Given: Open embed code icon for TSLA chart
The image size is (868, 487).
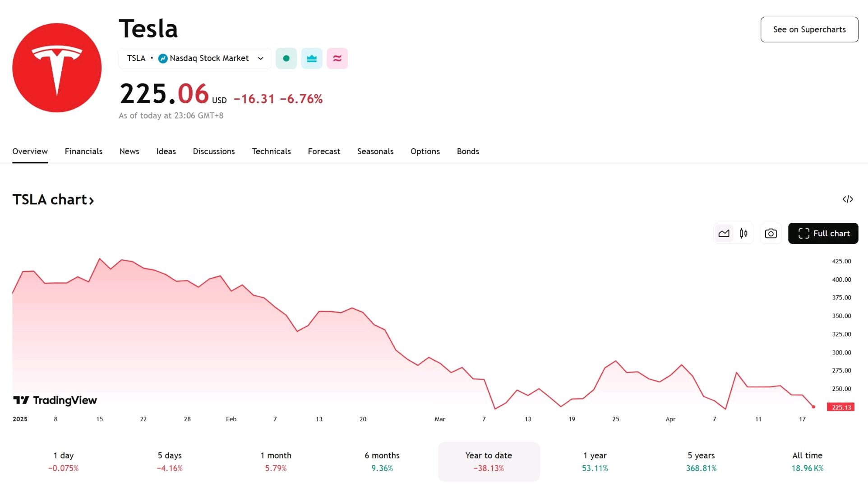Looking at the screenshot, I should (x=848, y=199).
